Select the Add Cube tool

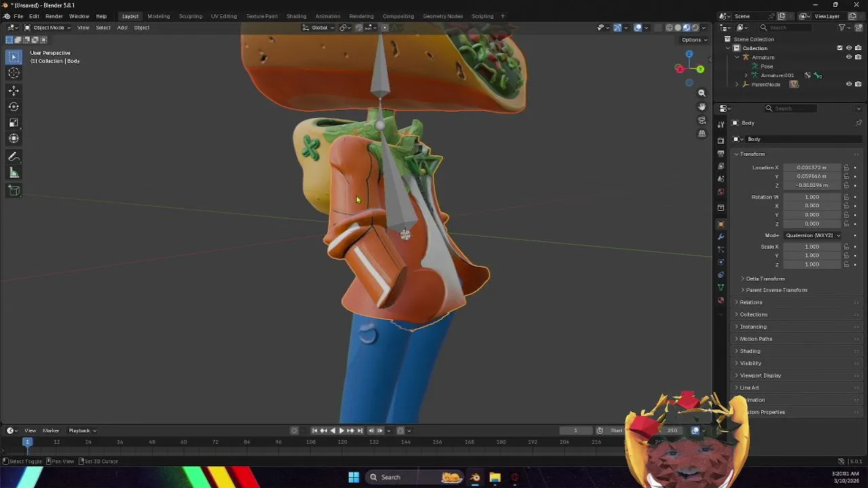pos(14,191)
